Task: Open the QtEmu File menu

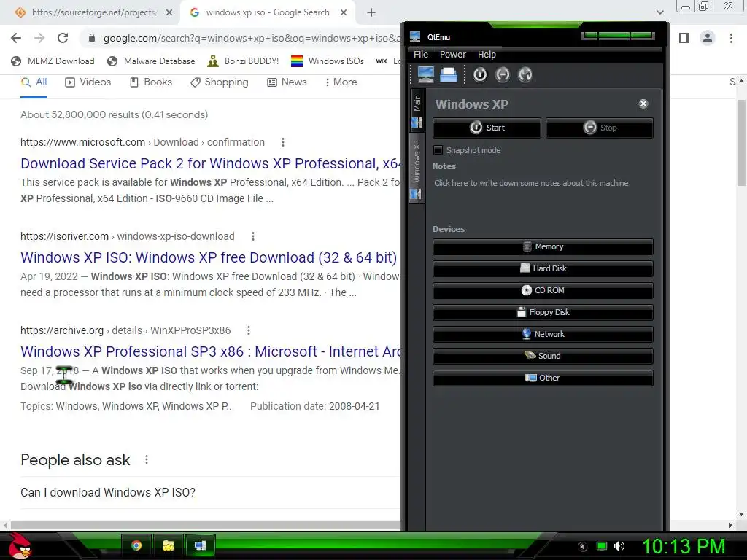Action: pos(421,54)
